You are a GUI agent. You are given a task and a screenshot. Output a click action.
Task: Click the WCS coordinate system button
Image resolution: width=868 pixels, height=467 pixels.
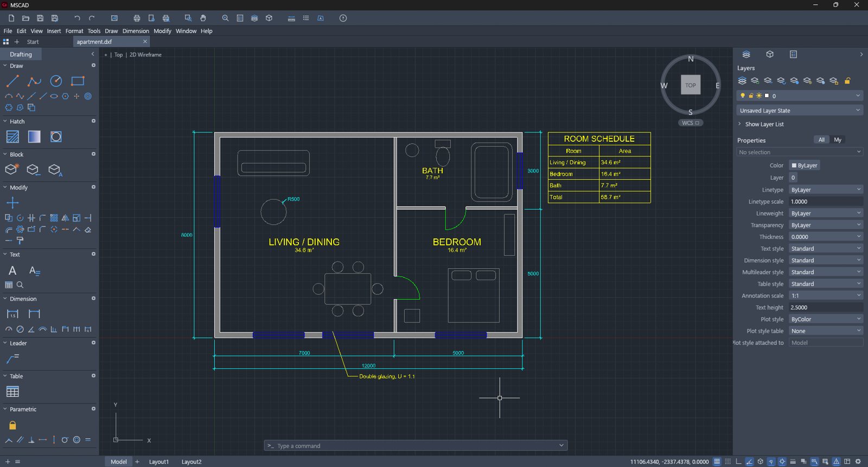coord(691,123)
